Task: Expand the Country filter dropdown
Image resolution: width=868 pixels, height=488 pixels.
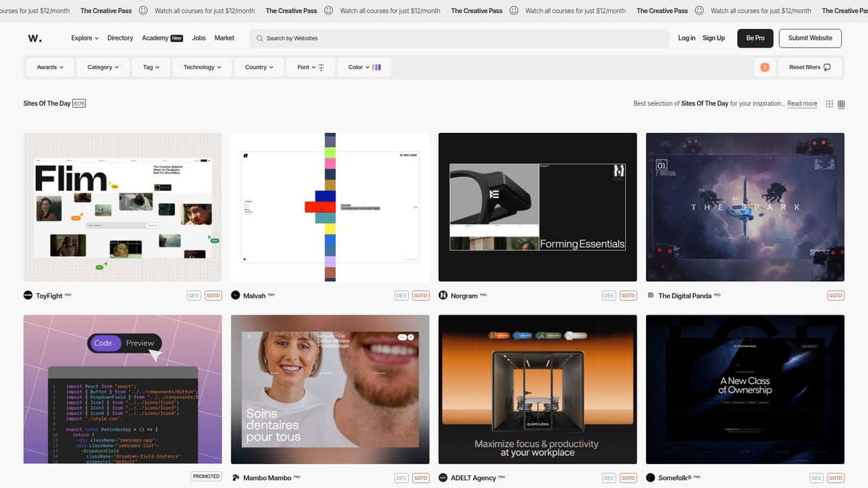Action: click(259, 67)
